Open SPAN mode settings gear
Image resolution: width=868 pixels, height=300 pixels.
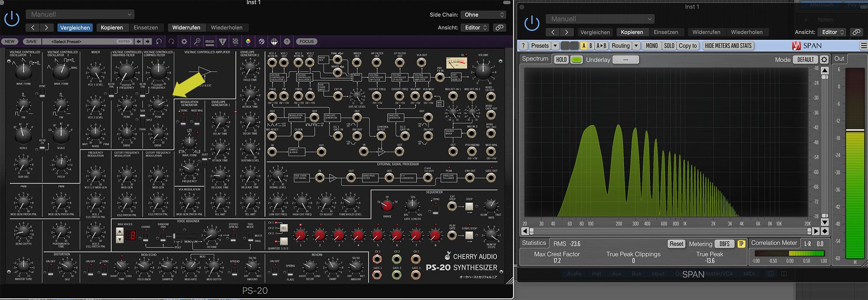click(824, 59)
